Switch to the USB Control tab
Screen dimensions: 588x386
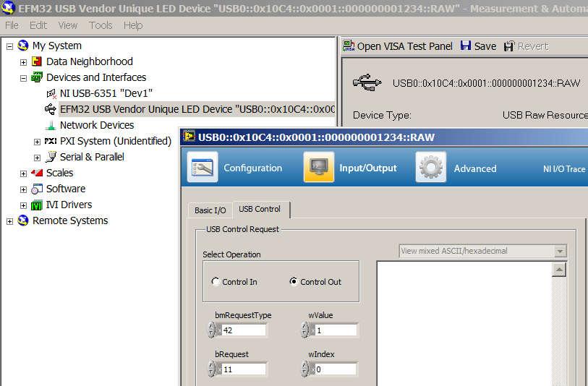pyautogui.click(x=260, y=209)
